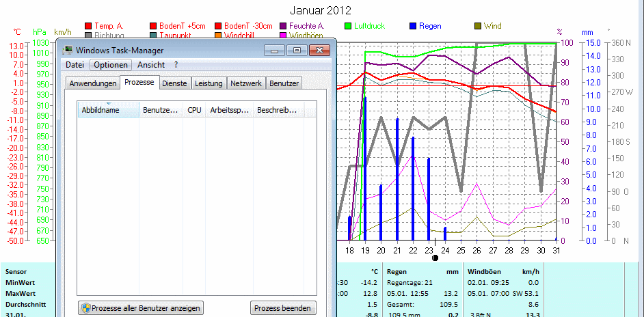Sort by the Arbeitssp... column header
Image resolution: width=644 pixels, height=317 pixels.
[x=229, y=110]
